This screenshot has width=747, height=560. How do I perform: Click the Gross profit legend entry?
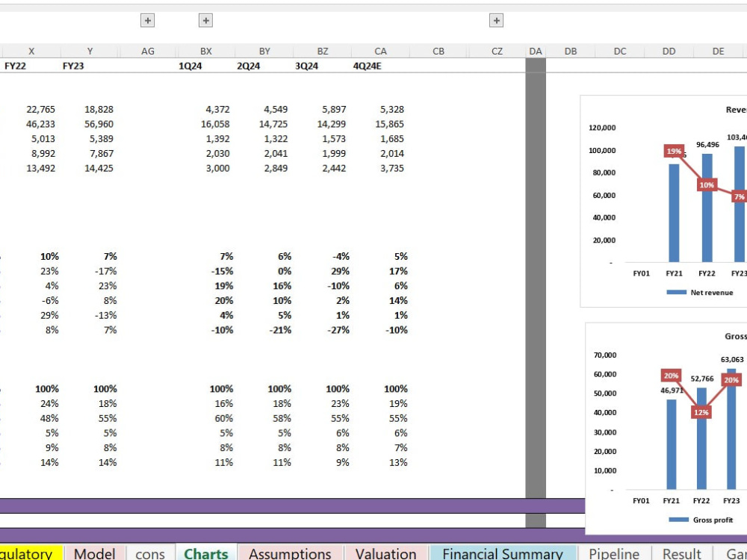pos(701,520)
